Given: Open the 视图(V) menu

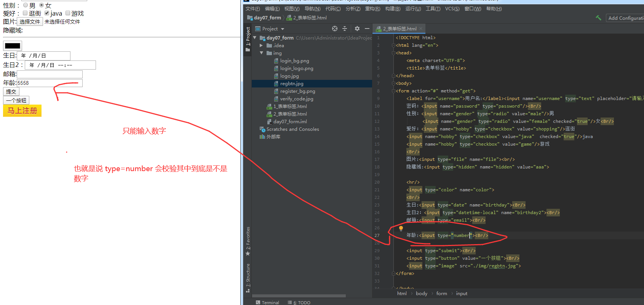Looking at the screenshot, I should tap(292, 9).
